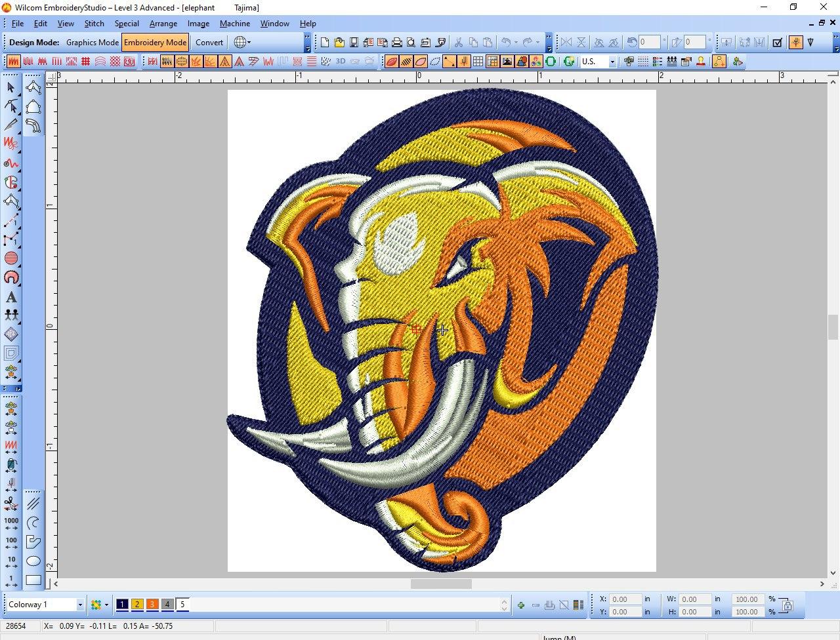840x640 pixels.
Task: Select the arrow Select Object tool
Action: (11, 87)
